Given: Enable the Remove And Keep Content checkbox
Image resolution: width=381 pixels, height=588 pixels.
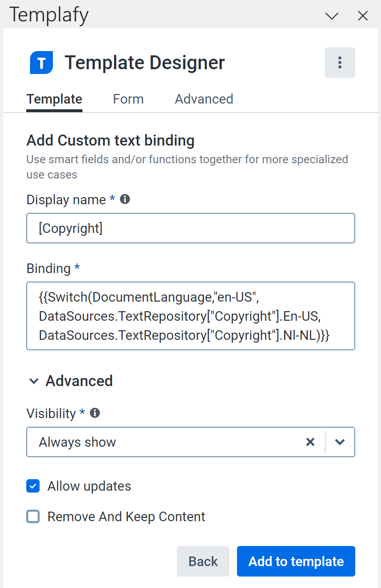Looking at the screenshot, I should [33, 516].
